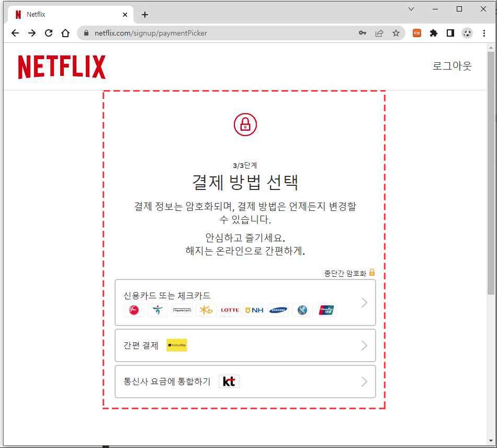This screenshot has width=497, height=448.
Task: Open saved passwords key icon
Action: pos(363,33)
